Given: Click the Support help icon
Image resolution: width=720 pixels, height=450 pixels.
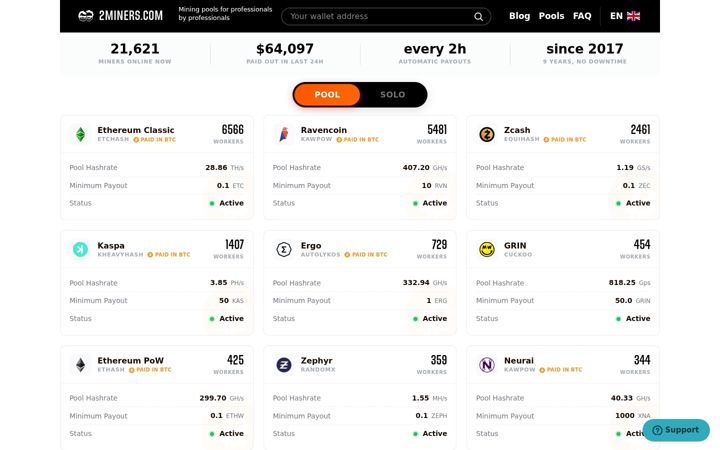Looking at the screenshot, I should point(658,430).
